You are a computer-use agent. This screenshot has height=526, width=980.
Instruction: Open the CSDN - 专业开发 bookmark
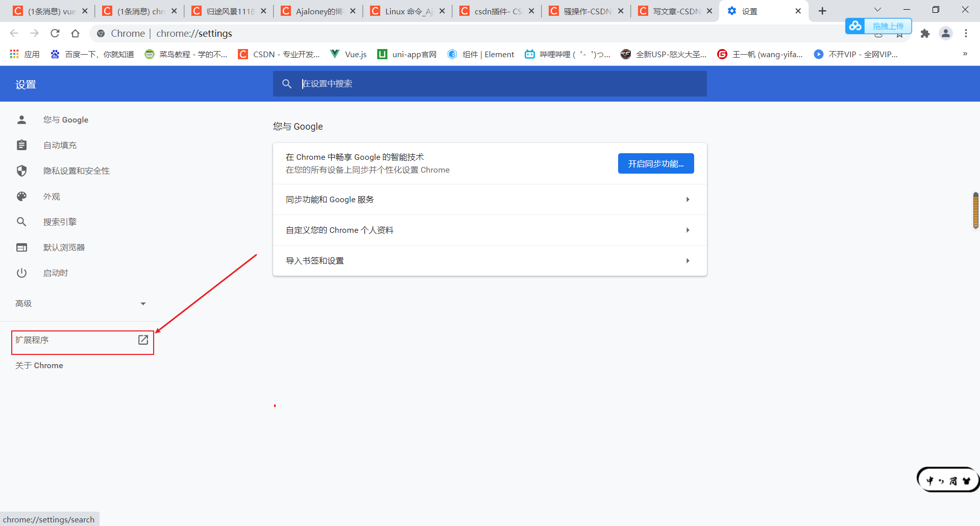[279, 54]
